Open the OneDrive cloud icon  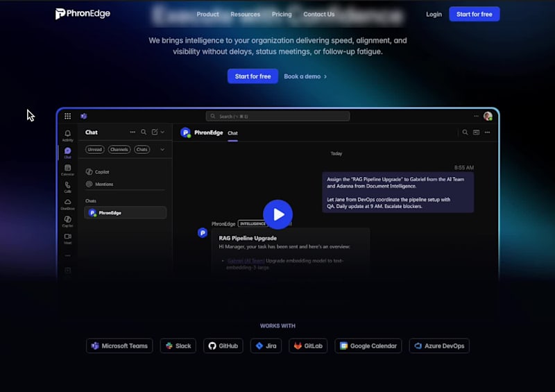click(x=67, y=204)
